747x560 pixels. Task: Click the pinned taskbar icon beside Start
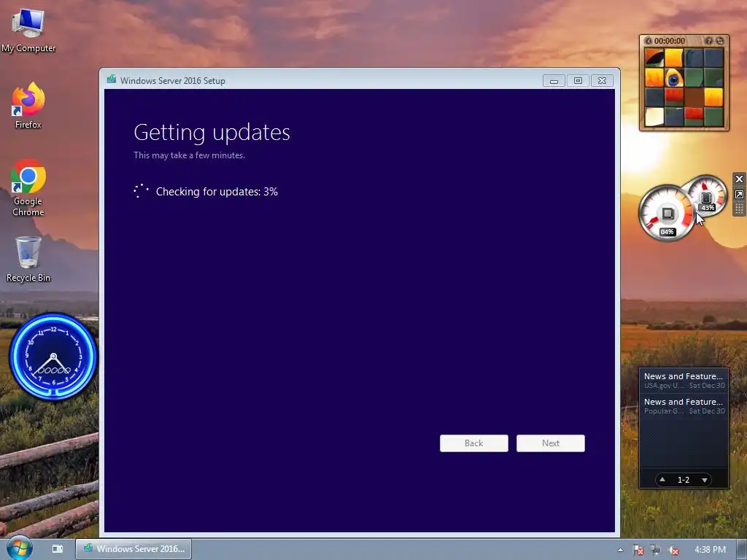(x=58, y=548)
